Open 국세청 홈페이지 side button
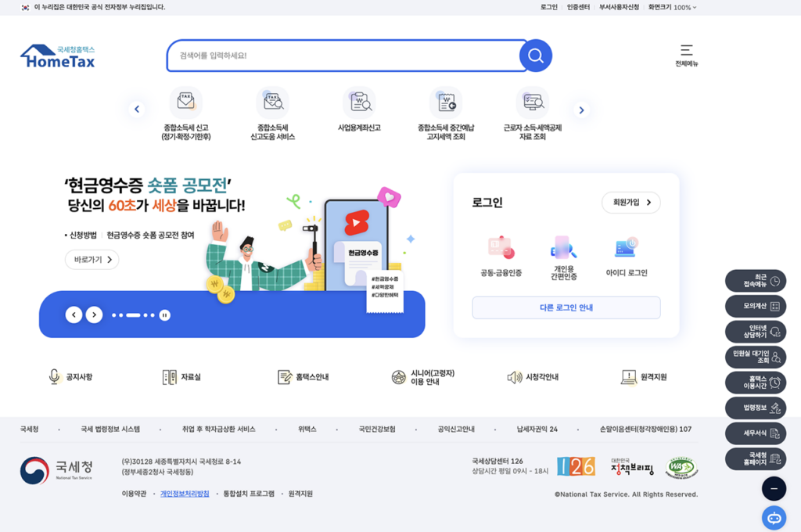The height and width of the screenshot is (532, 801). point(756,458)
